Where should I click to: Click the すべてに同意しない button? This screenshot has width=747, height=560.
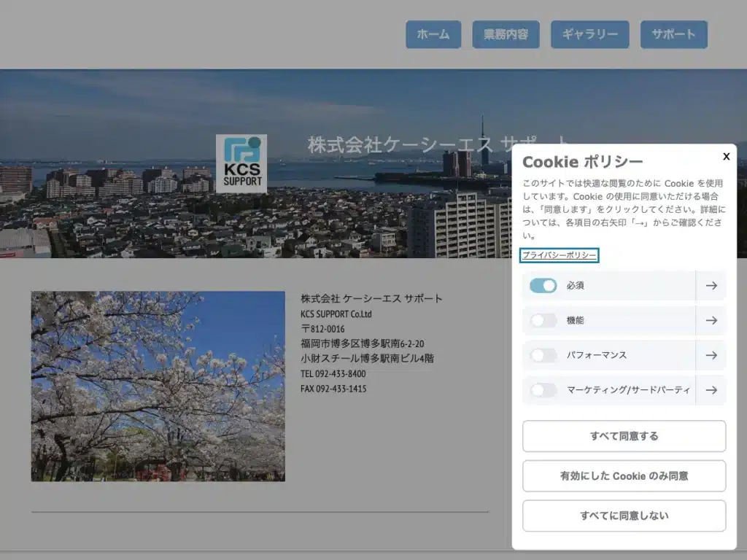coord(624,516)
